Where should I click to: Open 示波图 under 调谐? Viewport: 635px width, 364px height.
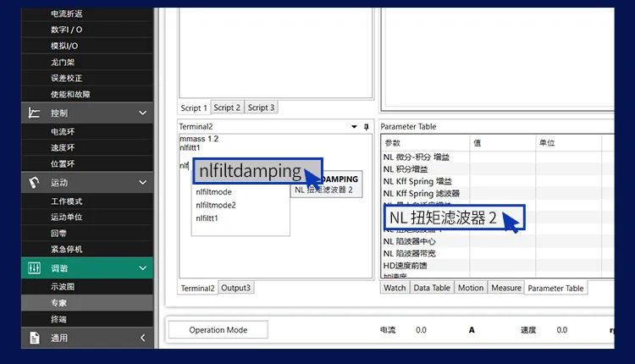pyautogui.click(x=87, y=287)
